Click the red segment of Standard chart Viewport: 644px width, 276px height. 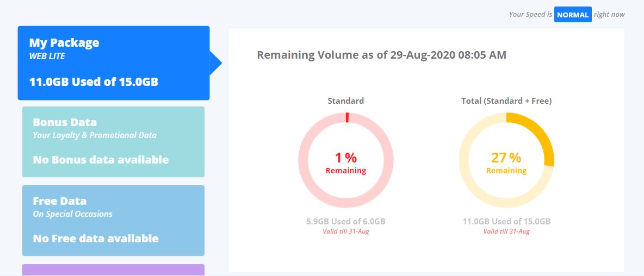347,117
